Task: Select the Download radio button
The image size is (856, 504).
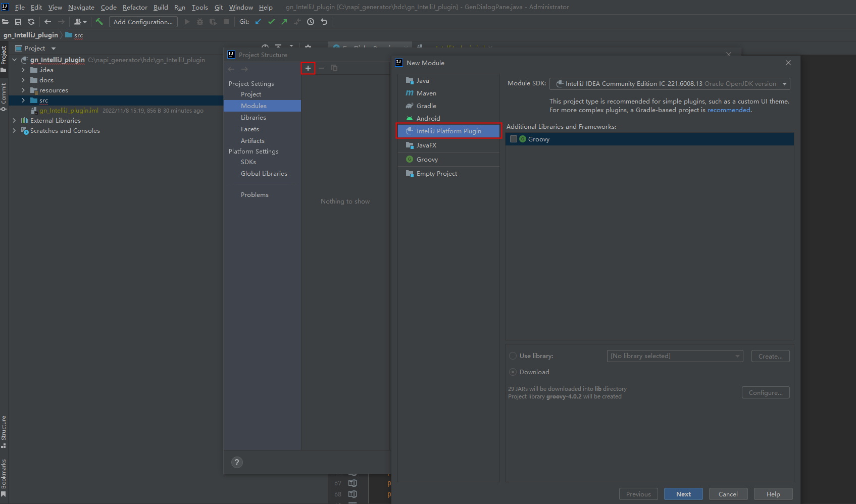Action: pos(513,372)
